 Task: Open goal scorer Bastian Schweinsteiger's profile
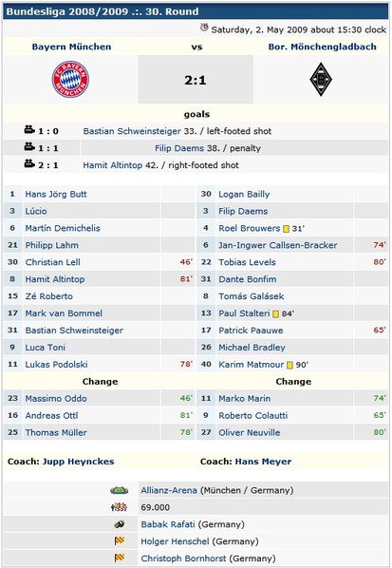pos(132,131)
